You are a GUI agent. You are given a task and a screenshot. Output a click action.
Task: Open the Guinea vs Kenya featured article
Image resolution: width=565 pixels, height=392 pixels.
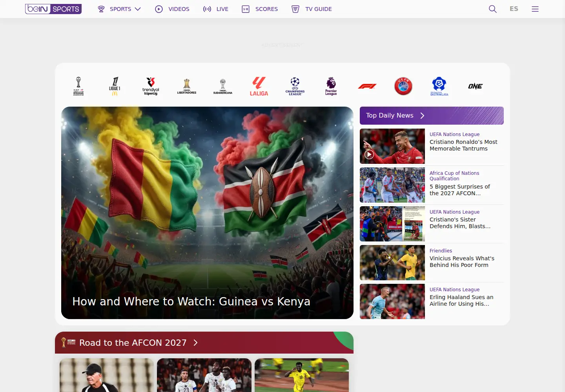click(x=207, y=213)
